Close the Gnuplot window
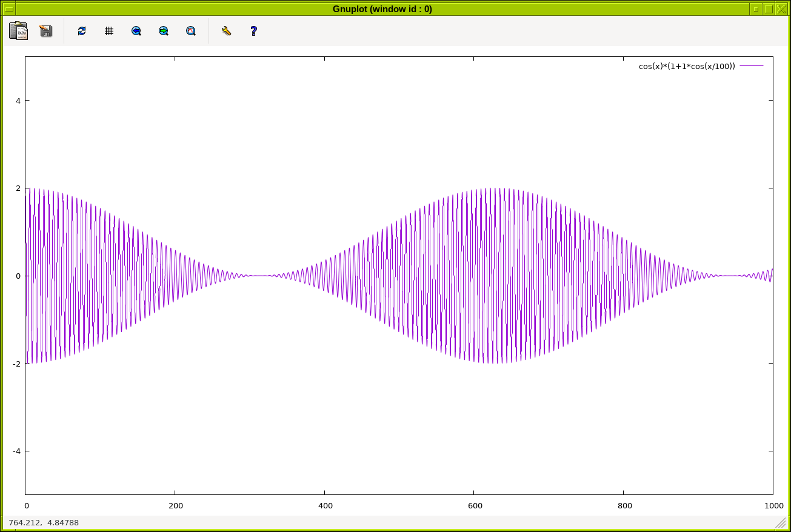 [781, 9]
